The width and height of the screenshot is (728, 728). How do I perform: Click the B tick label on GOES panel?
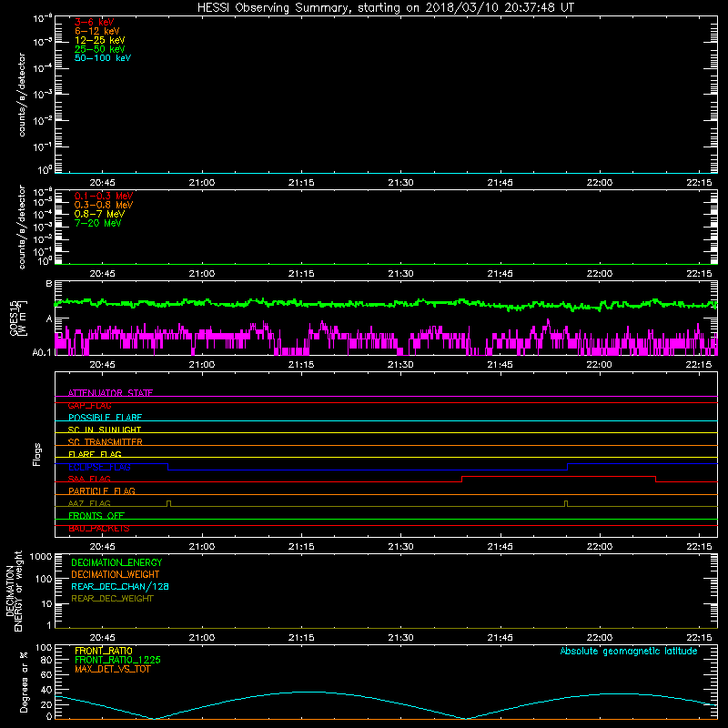tap(49, 284)
